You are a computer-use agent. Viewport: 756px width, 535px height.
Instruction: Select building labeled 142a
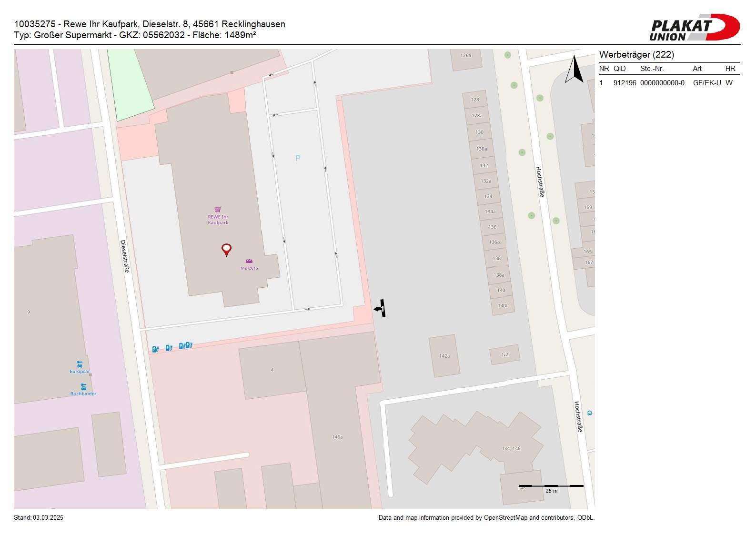(444, 356)
